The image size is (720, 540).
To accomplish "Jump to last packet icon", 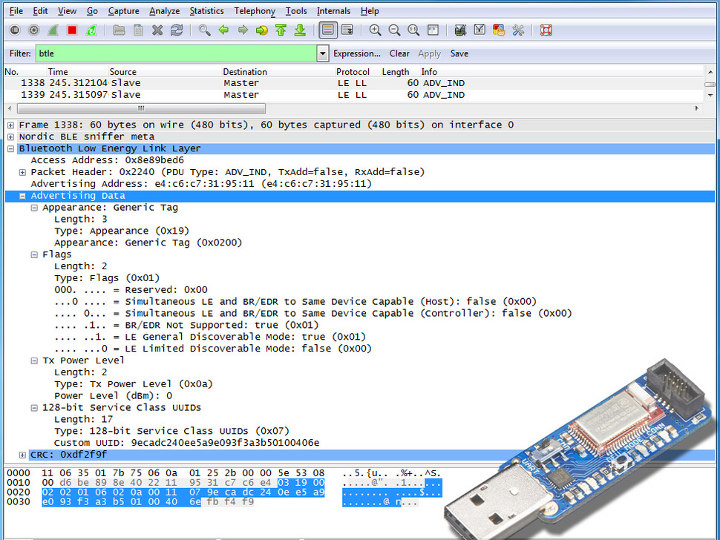I will [300, 30].
